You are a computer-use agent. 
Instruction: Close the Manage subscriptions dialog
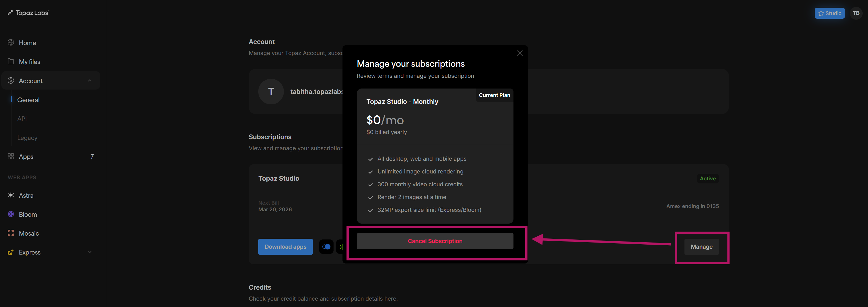[520, 53]
